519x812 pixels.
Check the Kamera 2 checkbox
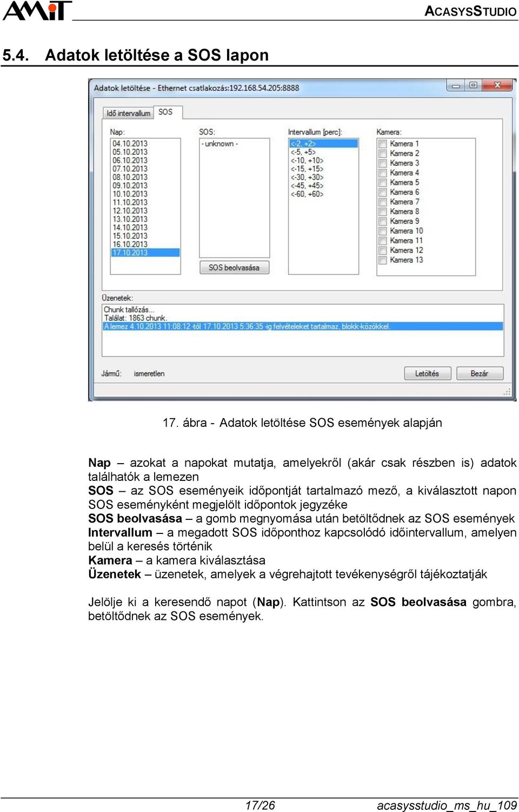click(383, 154)
